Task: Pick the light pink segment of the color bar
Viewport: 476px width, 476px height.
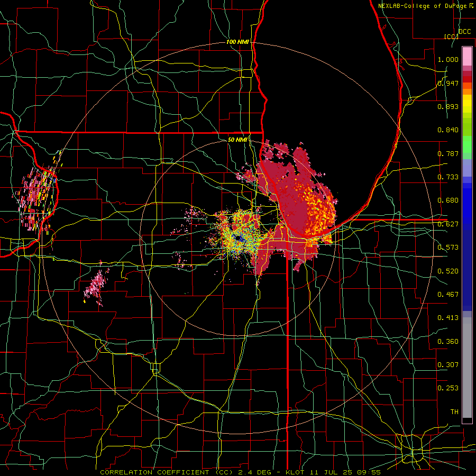Action: (x=467, y=56)
